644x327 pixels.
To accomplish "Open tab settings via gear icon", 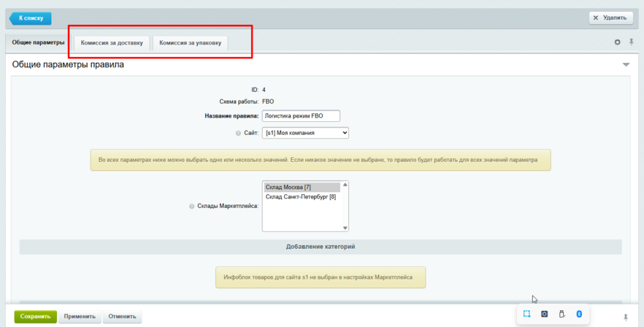I will click(x=617, y=42).
